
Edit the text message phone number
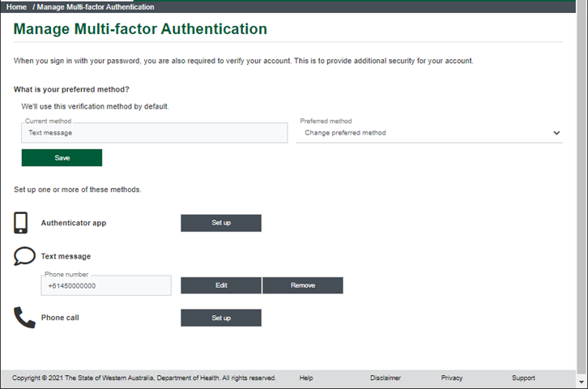221,285
